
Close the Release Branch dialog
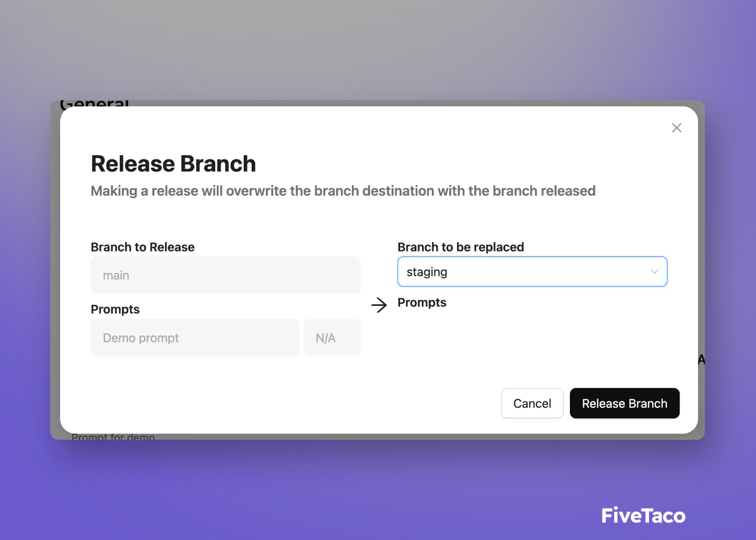pyautogui.click(x=676, y=128)
